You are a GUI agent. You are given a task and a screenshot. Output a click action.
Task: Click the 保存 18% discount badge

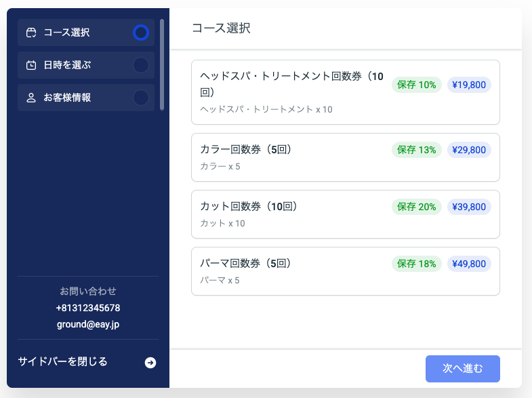click(417, 264)
